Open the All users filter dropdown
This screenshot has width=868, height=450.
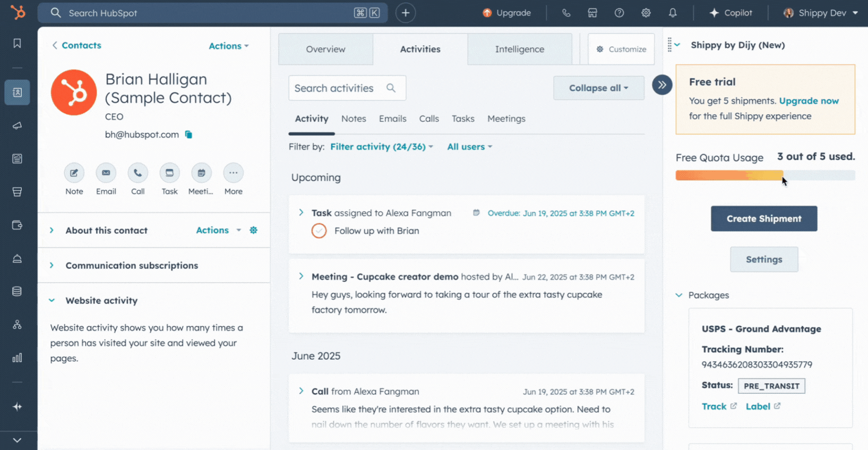click(x=470, y=147)
